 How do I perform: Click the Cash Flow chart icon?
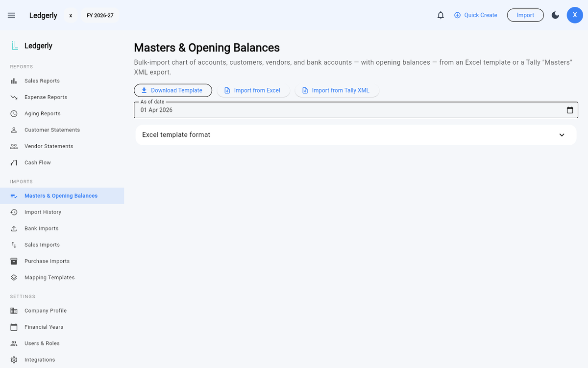[14, 162]
